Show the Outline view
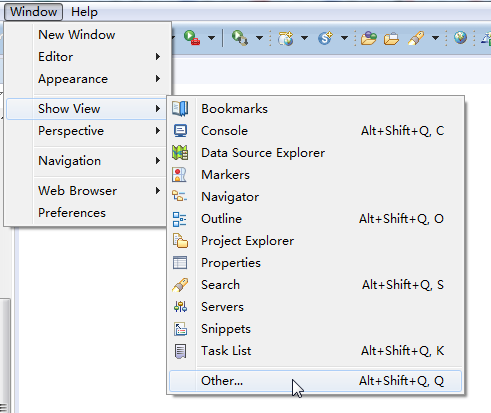491x413 pixels. (315, 219)
